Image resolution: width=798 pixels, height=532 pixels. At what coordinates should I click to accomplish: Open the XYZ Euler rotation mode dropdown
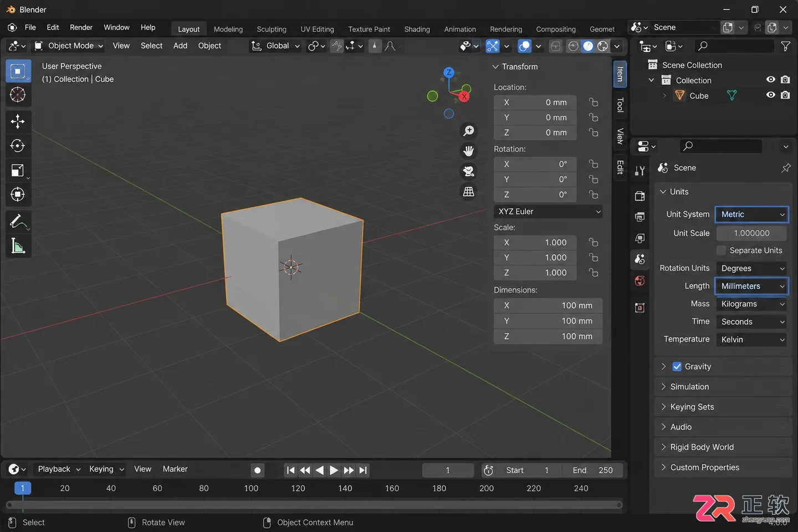point(548,212)
